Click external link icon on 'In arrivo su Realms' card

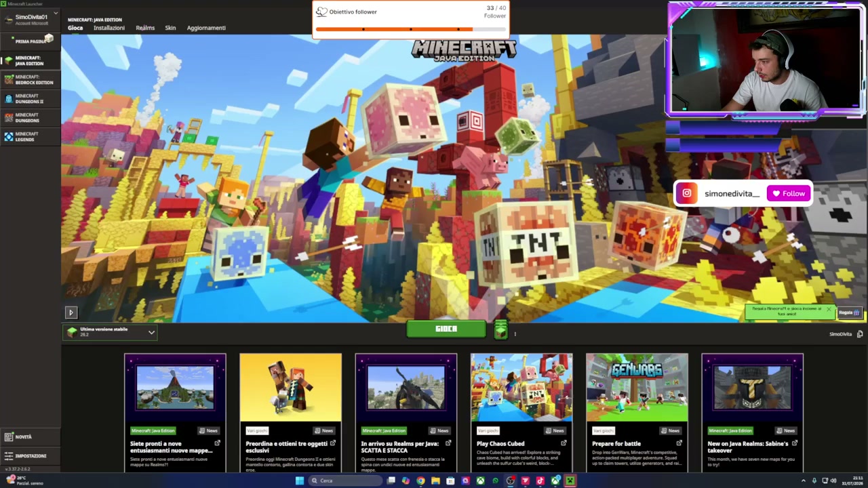(448, 443)
